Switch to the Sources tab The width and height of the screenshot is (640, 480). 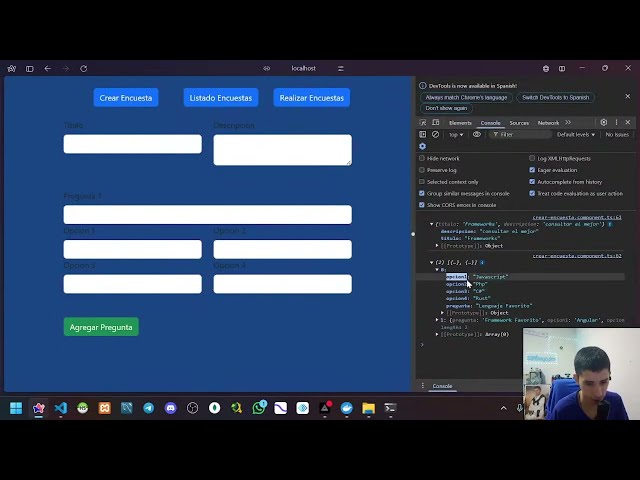click(x=519, y=123)
